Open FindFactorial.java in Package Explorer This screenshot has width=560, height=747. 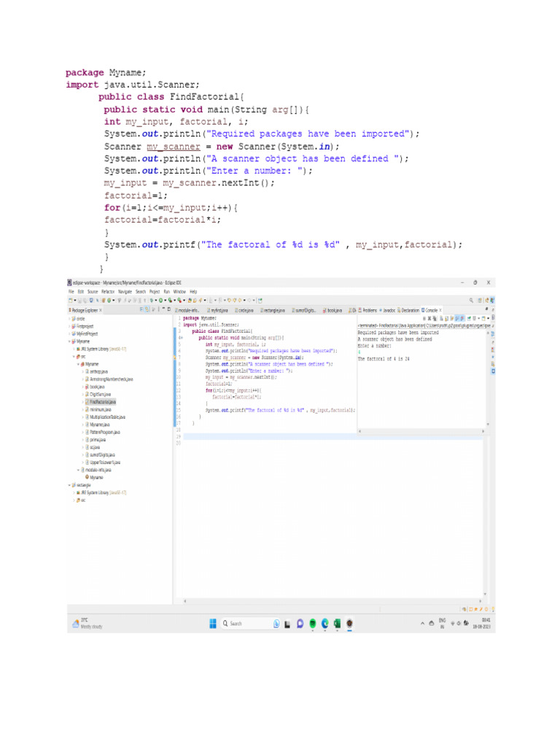coord(102,401)
